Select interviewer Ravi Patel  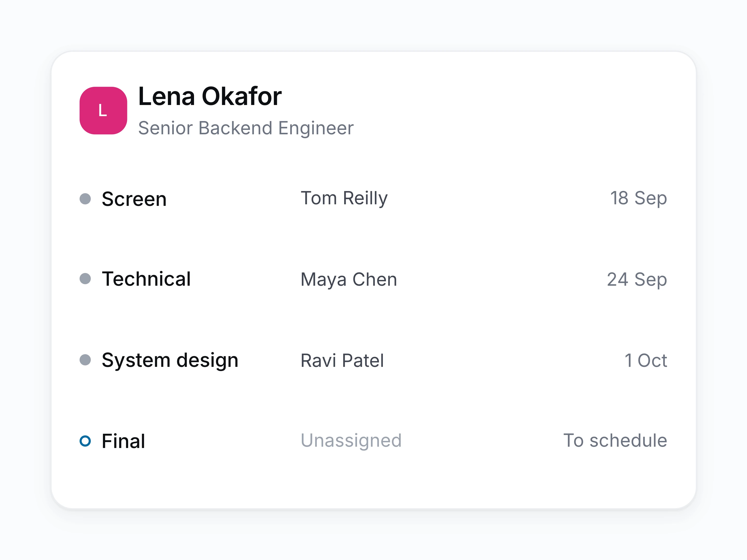[x=342, y=361]
